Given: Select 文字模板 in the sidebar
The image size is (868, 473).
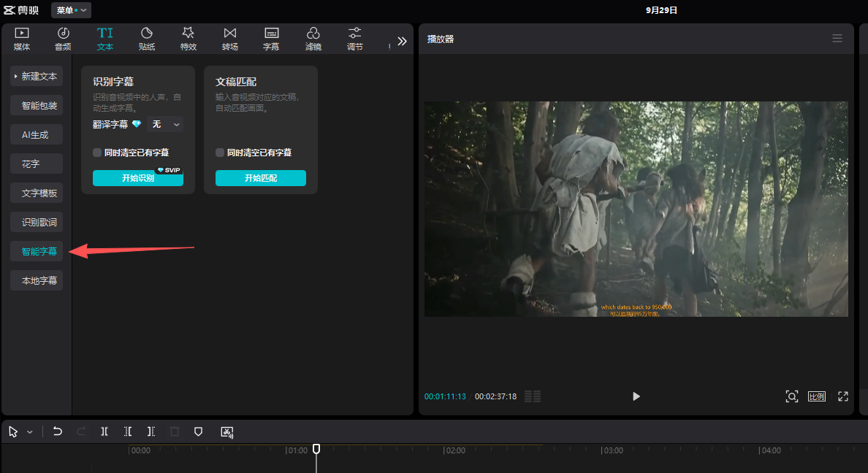Looking at the screenshot, I should tap(37, 193).
